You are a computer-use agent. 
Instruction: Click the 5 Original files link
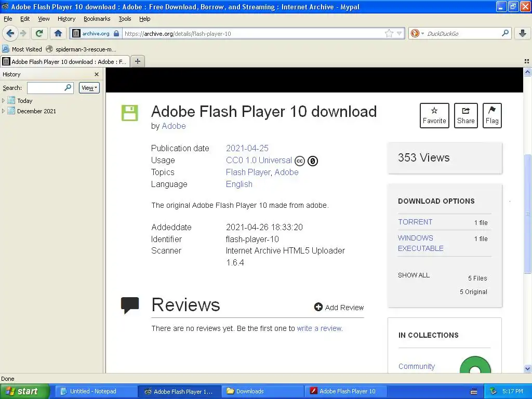(473, 292)
